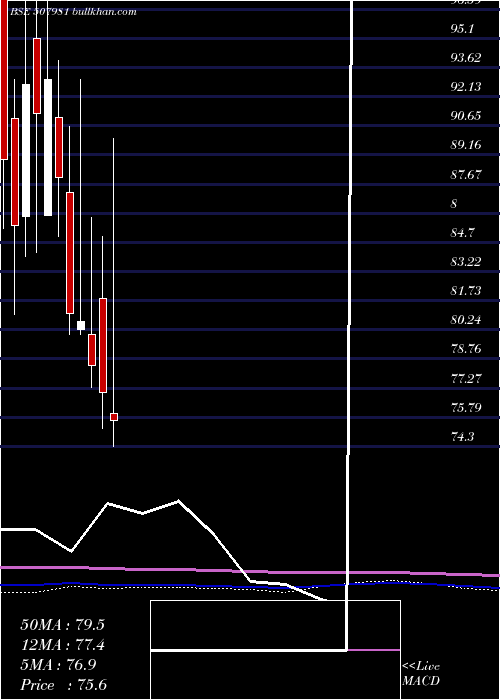
Task: Click the peak of the white MACD line
Action: [x=179, y=500]
